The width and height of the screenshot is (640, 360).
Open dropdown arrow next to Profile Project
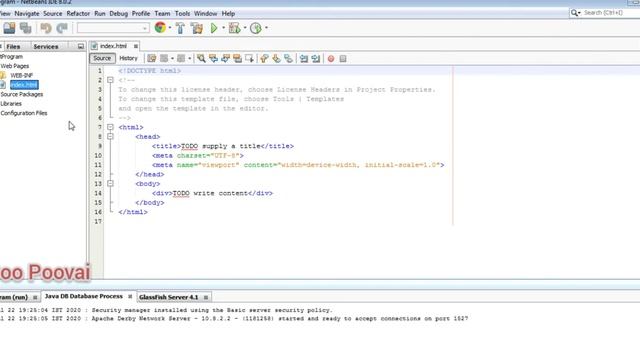tap(267, 28)
